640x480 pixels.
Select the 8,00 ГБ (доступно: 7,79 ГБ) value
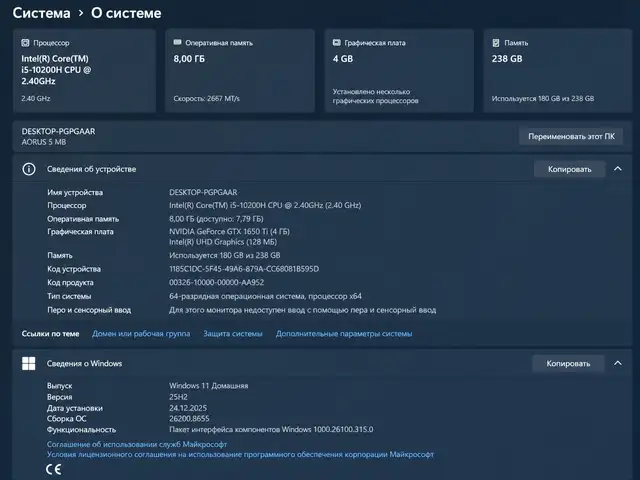(216, 219)
